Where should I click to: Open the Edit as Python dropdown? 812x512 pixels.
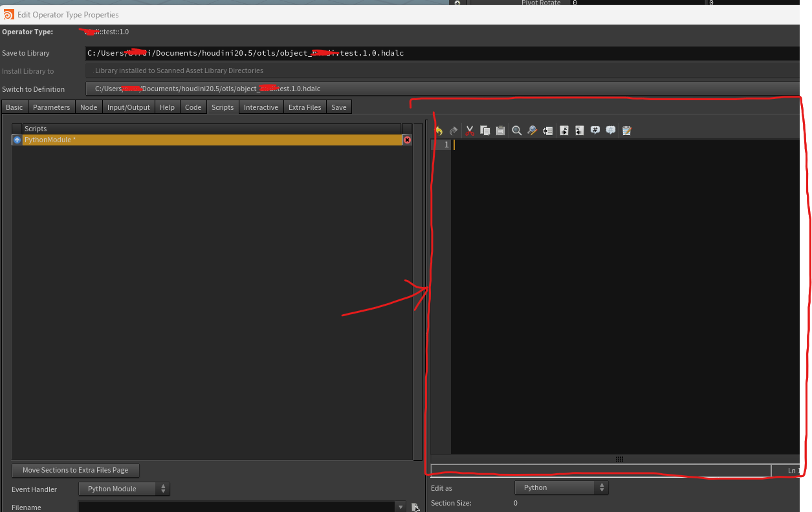pos(562,487)
